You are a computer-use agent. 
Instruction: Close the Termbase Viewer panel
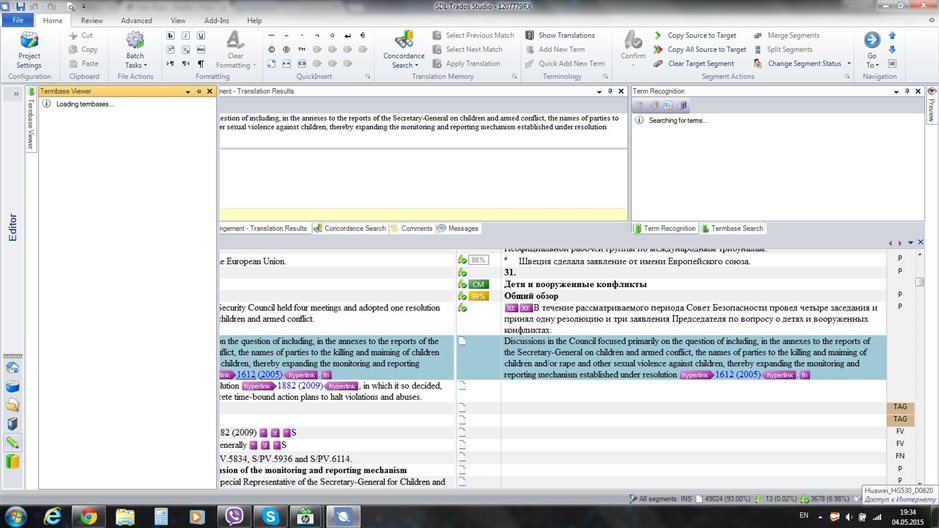(x=211, y=91)
